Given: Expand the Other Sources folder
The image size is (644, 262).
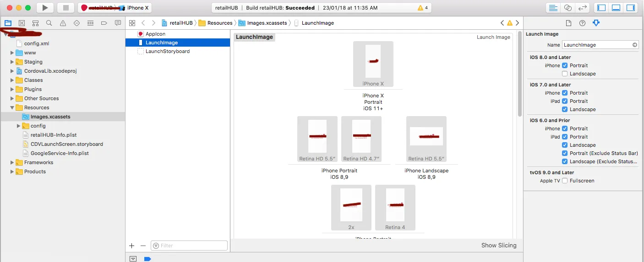Looking at the screenshot, I should [x=12, y=98].
